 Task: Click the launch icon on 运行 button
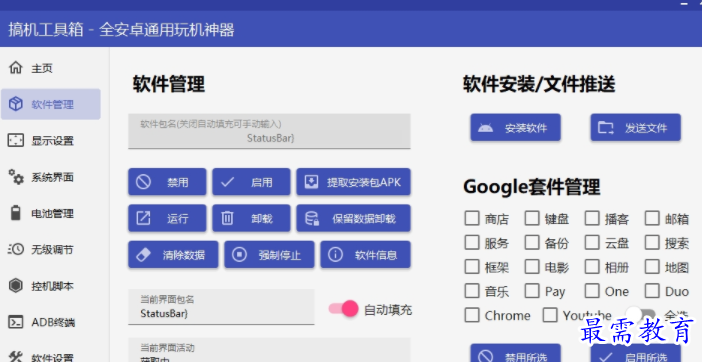(143, 218)
